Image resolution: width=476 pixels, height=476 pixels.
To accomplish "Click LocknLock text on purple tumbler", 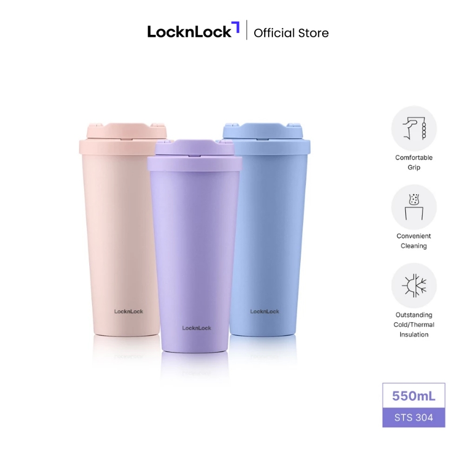I will click(197, 328).
